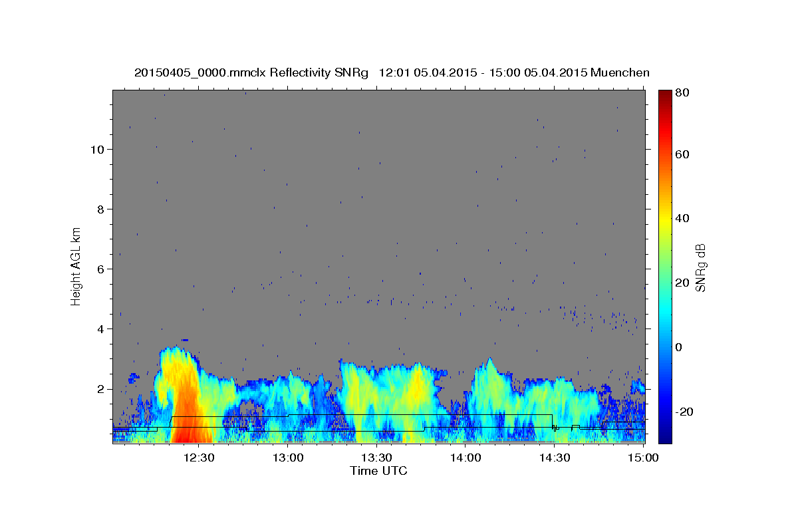Click the colorbar value label 80

[682, 92]
